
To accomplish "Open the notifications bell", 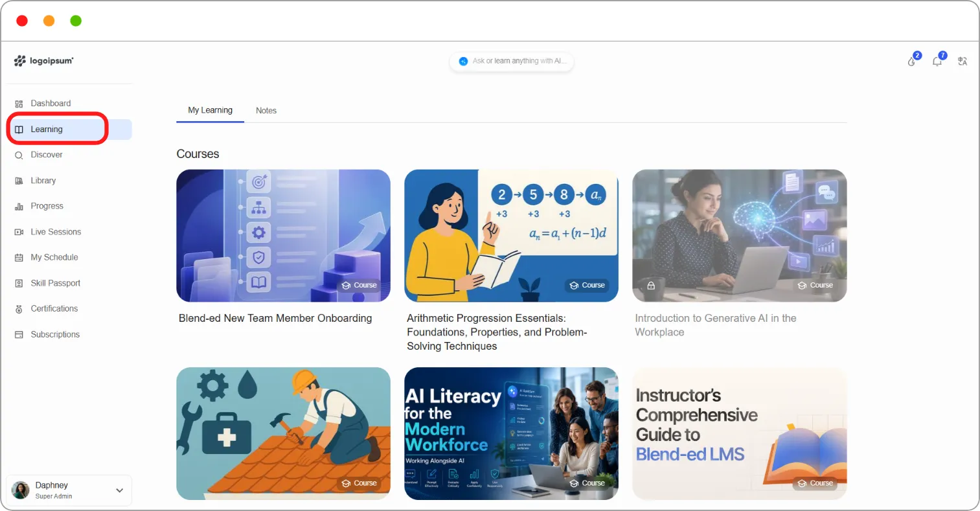I will tap(938, 60).
